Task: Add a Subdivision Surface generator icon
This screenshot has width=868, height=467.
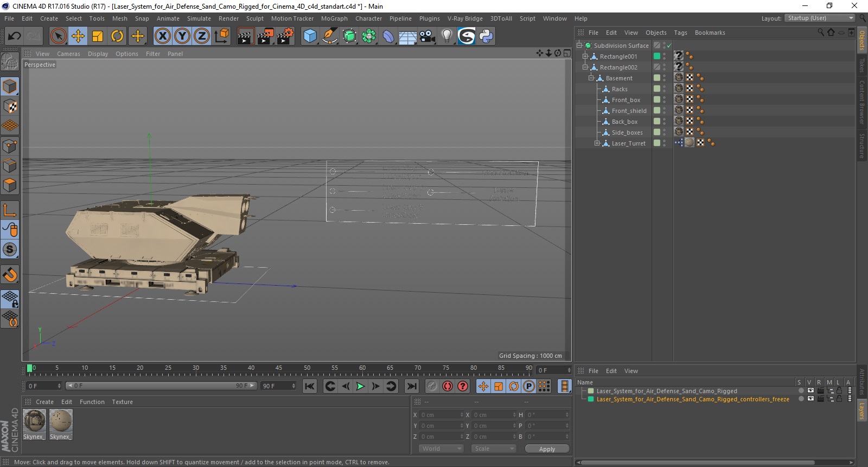Action: (x=349, y=36)
